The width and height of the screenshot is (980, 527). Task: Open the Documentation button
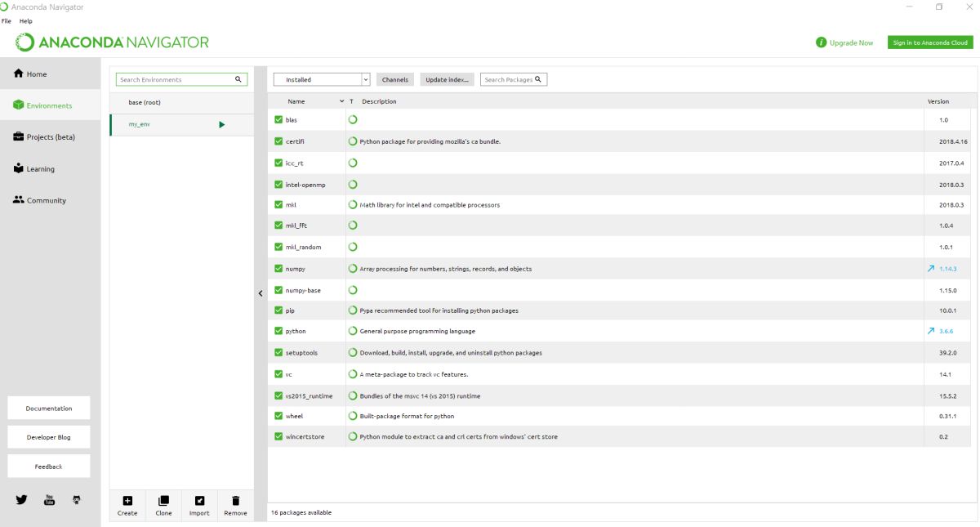[49, 408]
